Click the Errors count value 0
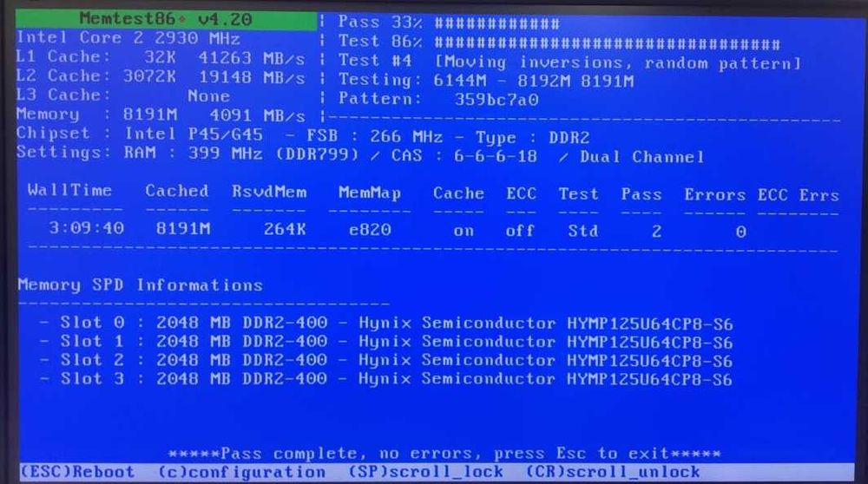868x484 pixels. point(741,232)
